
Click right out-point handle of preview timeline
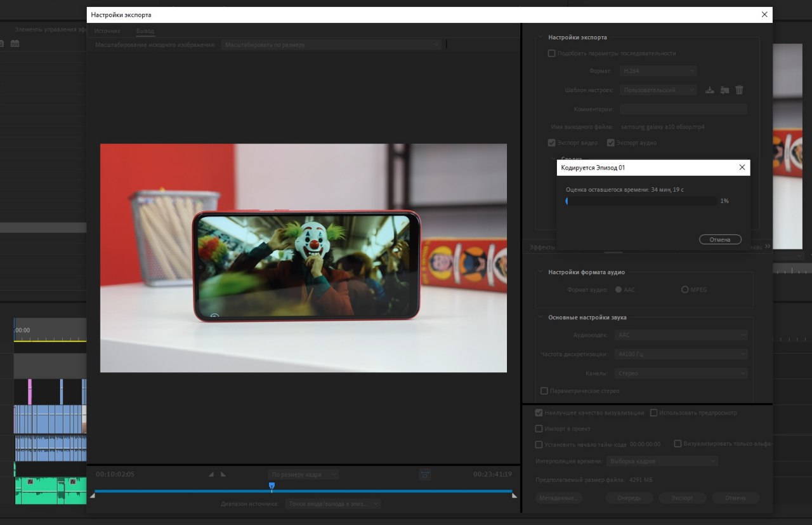514,495
